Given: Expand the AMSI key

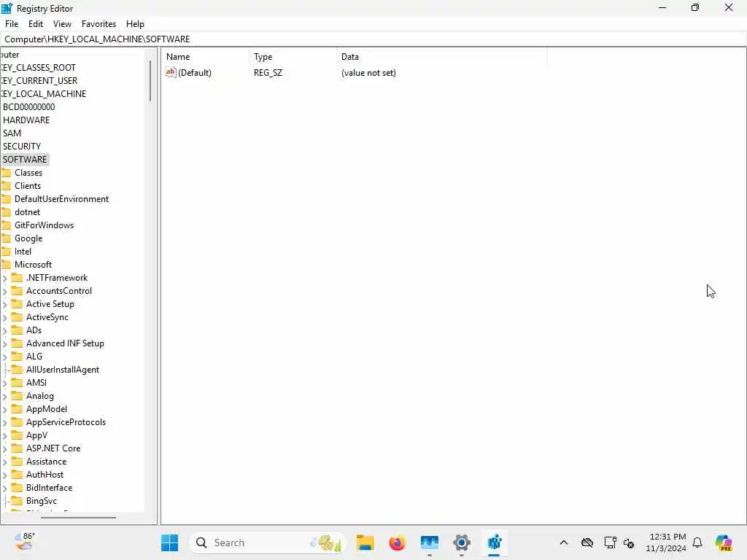Looking at the screenshot, I should point(5,383).
